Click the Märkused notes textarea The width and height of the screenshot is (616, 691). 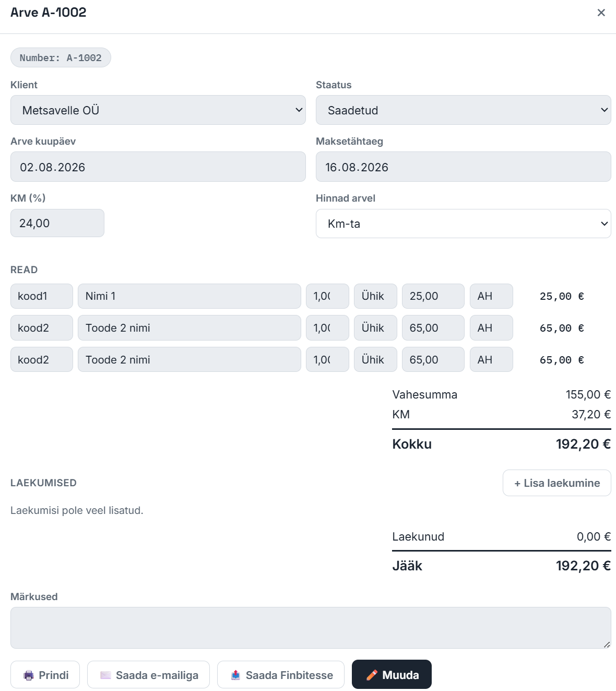311,628
